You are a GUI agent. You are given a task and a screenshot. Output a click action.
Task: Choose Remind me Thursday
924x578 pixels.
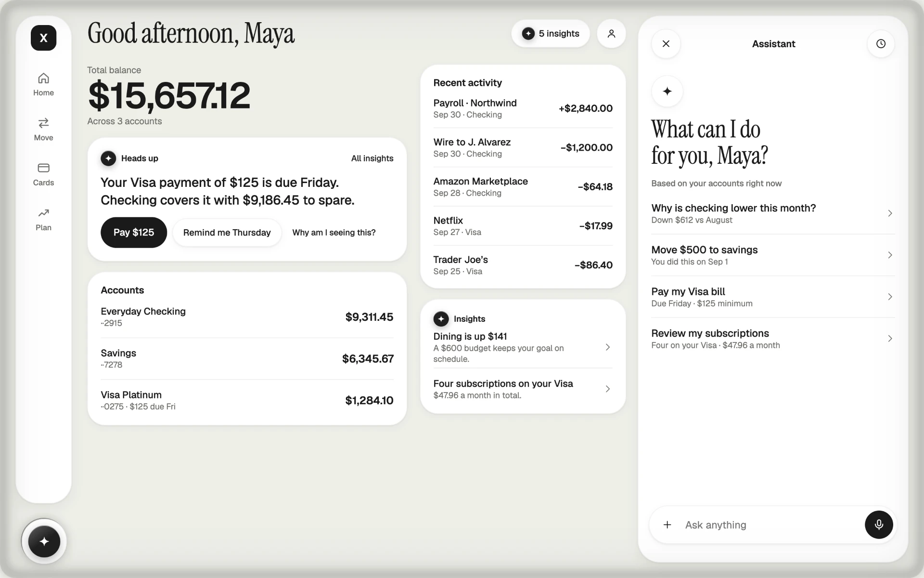coord(227,233)
